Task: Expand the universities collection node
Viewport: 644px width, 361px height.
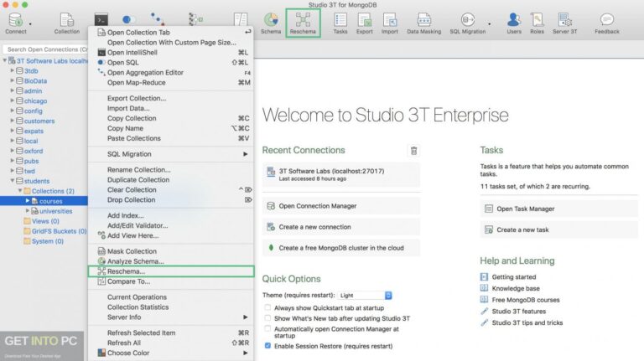Action: coord(28,211)
